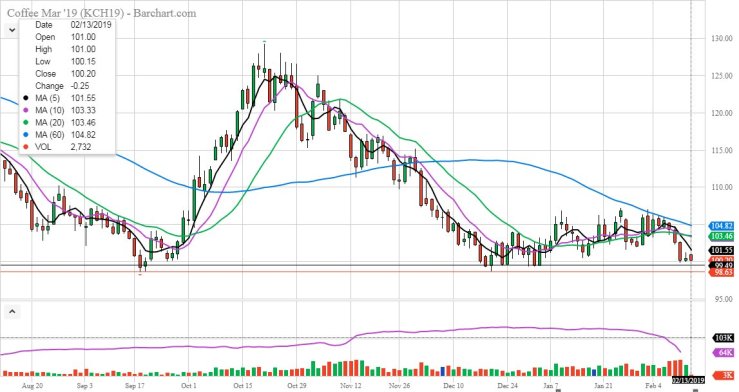Click the 95.00 price axis label
The image size is (739, 392).
(x=723, y=299)
